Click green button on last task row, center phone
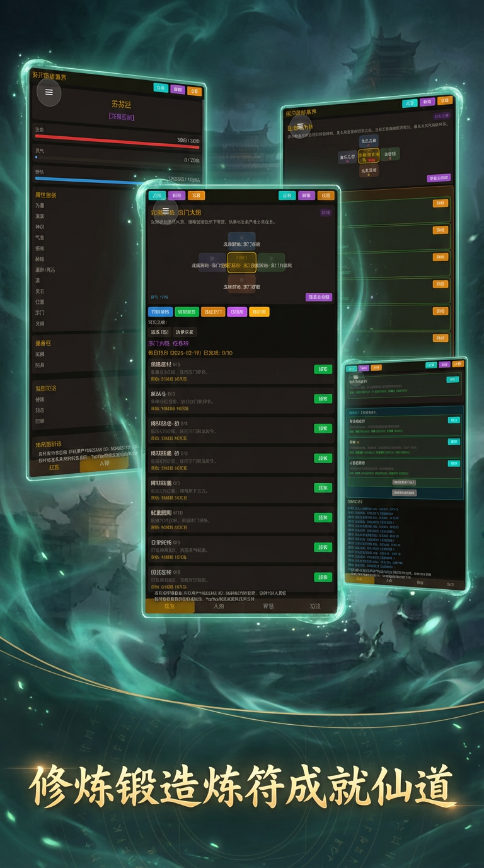 [323, 577]
